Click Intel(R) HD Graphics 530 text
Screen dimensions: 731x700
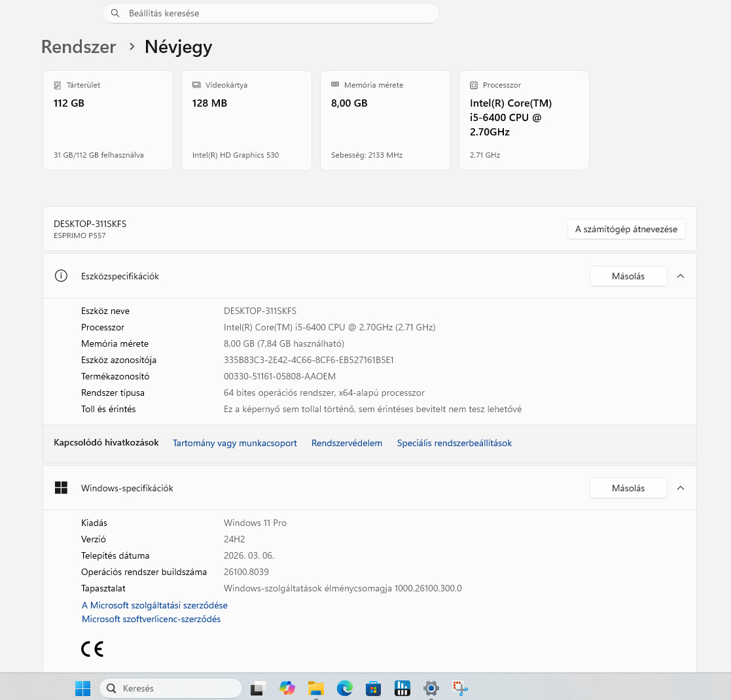click(x=236, y=155)
